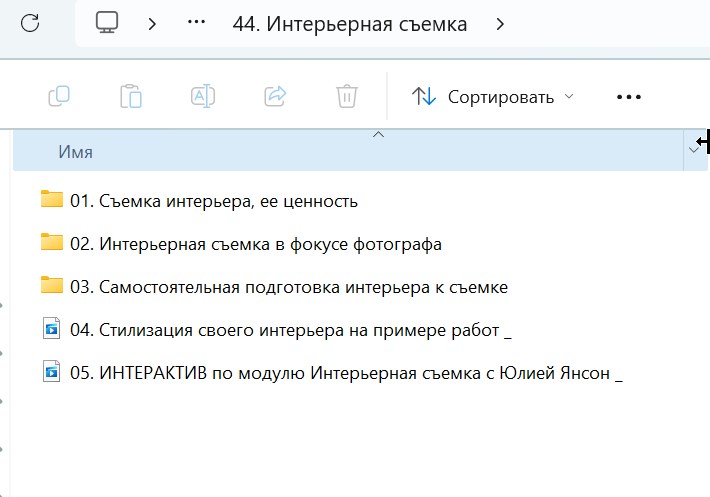Click the sort arrows icon
Screen dimensions: 710x497
tap(424, 96)
